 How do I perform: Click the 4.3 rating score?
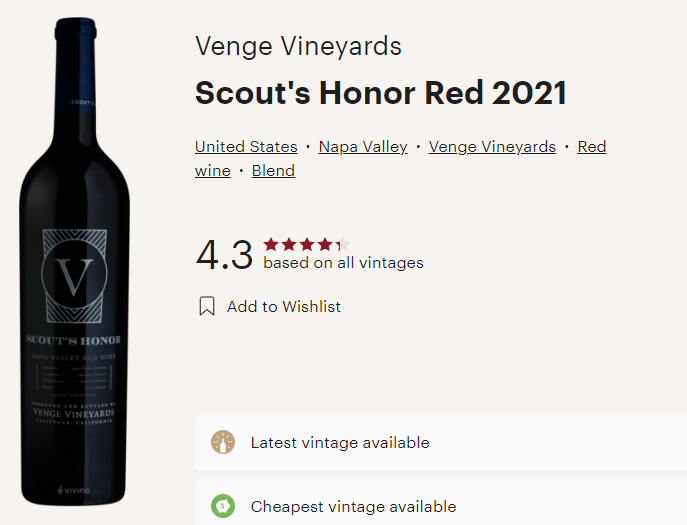tap(224, 255)
